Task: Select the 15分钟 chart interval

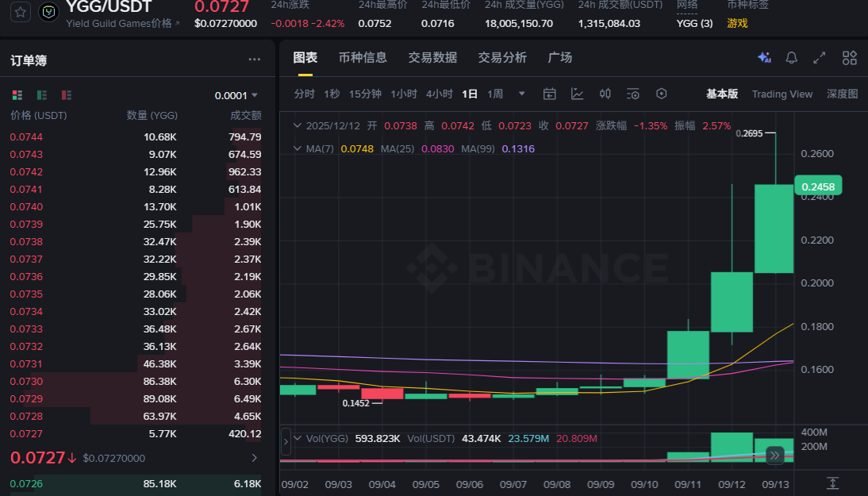Action: point(365,94)
